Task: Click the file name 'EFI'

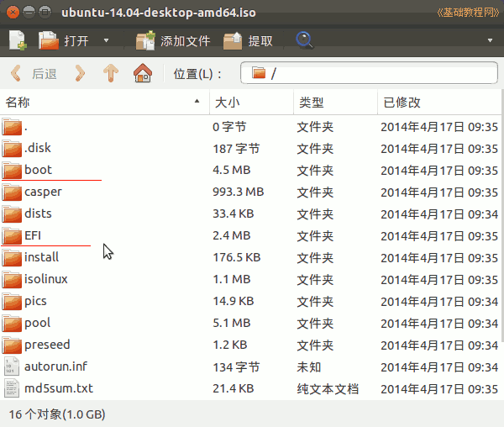Action: (x=33, y=235)
